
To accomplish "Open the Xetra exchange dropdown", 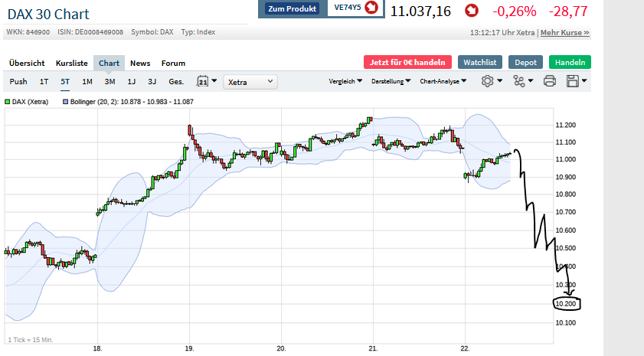I will point(250,81).
